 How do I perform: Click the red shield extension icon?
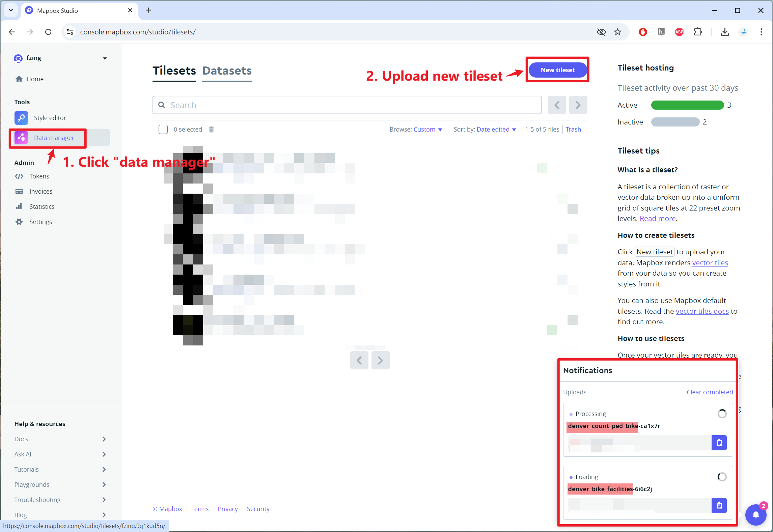(643, 32)
